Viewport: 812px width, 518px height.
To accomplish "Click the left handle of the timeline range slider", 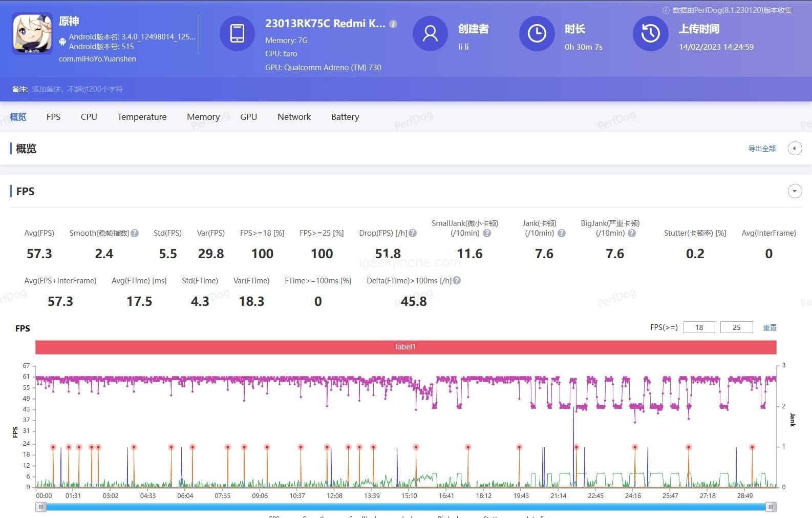I will (x=41, y=507).
